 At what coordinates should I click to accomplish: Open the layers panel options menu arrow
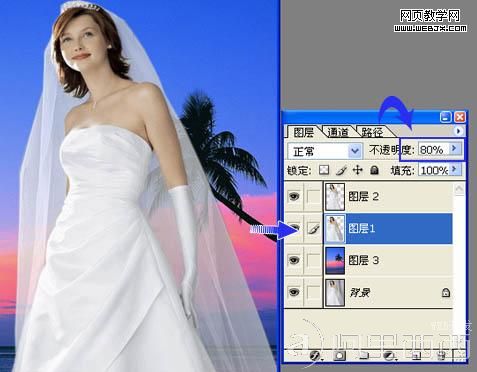[459, 131]
